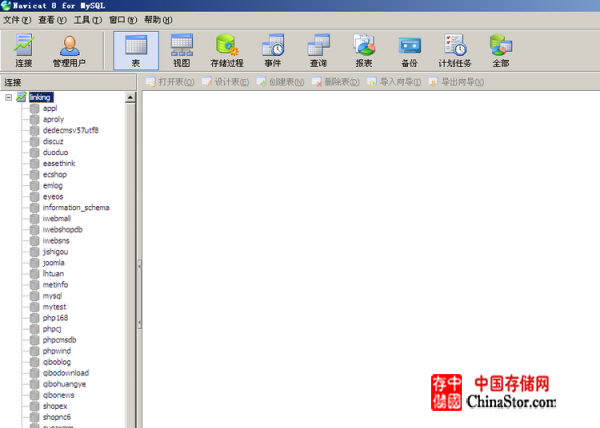Select the mytest database

coord(54,307)
